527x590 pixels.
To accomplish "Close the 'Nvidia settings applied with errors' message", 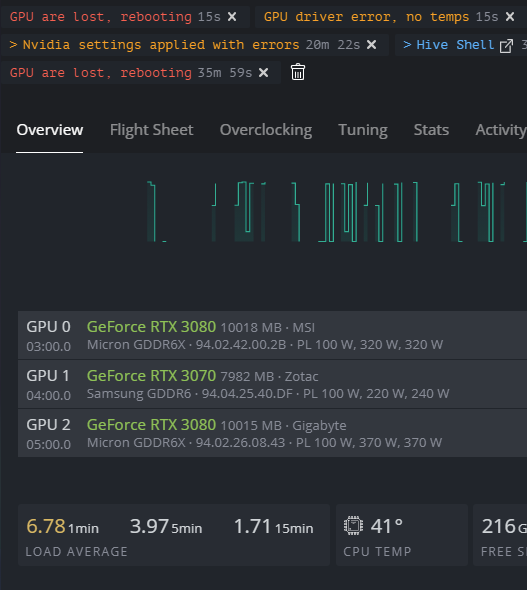I will (371, 45).
